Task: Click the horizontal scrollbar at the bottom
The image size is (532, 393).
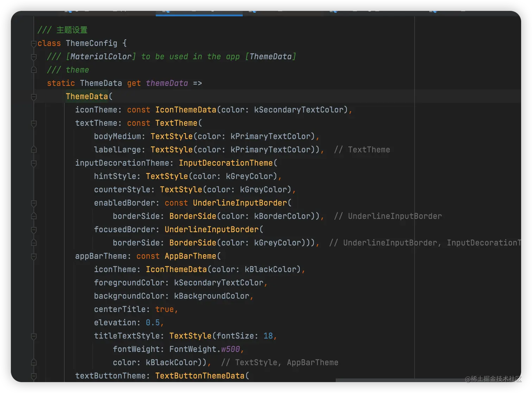Action: 398,380
